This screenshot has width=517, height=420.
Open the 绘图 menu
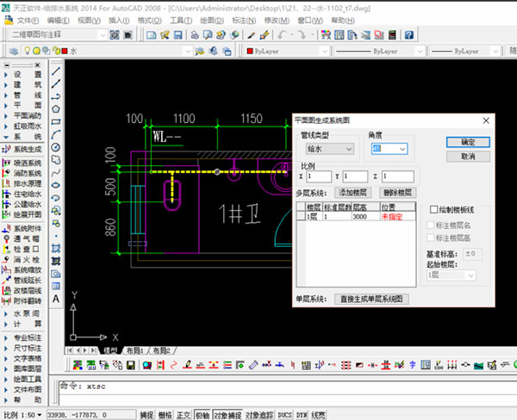tap(209, 19)
